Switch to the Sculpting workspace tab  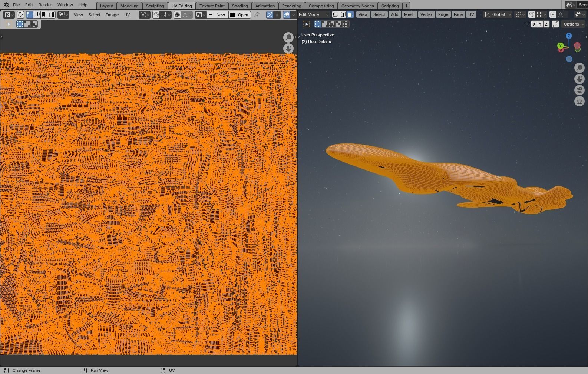155,6
